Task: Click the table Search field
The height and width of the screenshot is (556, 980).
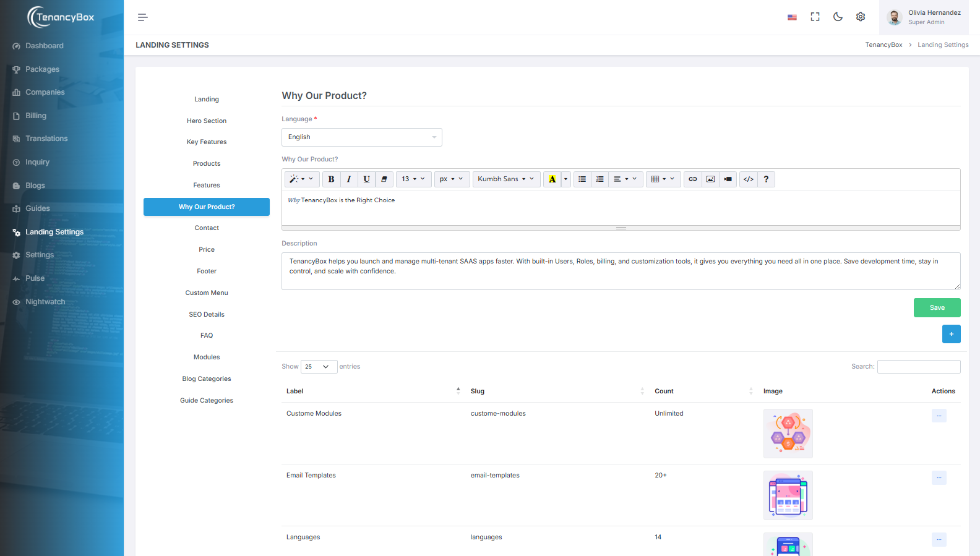Action: point(919,367)
